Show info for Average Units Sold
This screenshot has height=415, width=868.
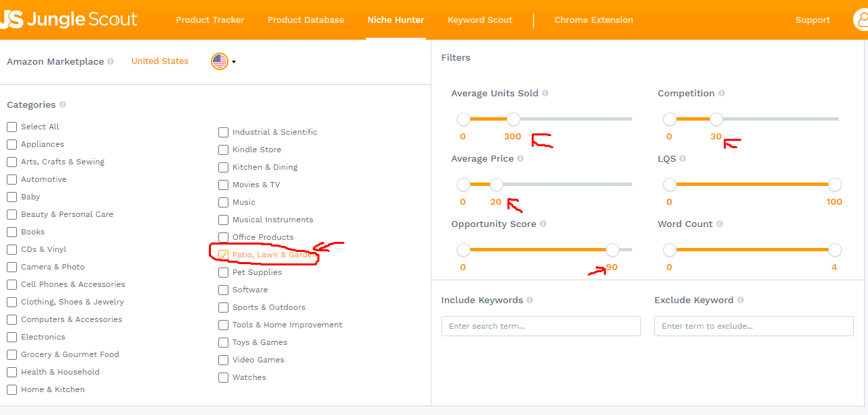545,94
